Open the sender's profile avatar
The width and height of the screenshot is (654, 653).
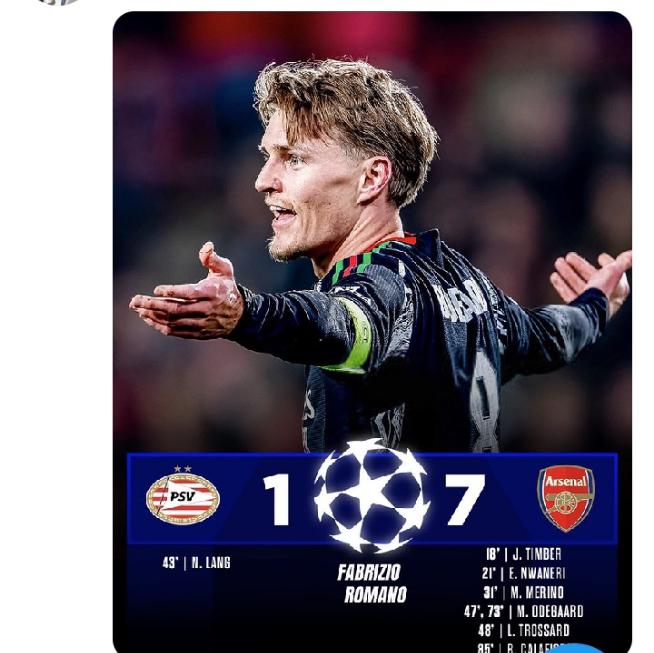pyautogui.click(x=57, y=2)
